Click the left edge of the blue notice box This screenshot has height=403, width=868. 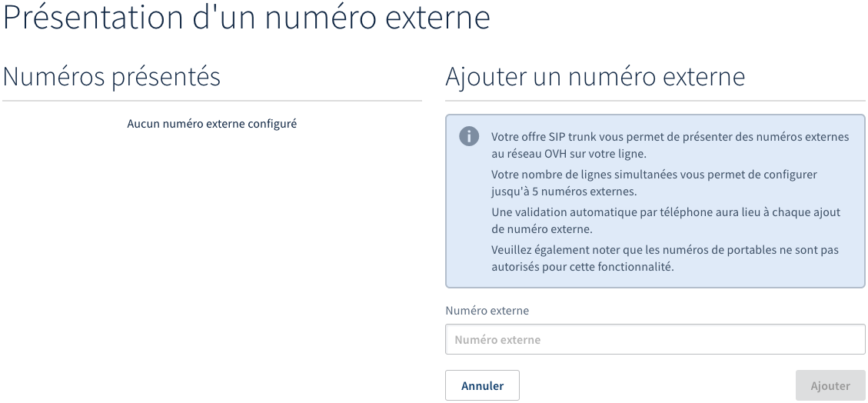click(447, 201)
